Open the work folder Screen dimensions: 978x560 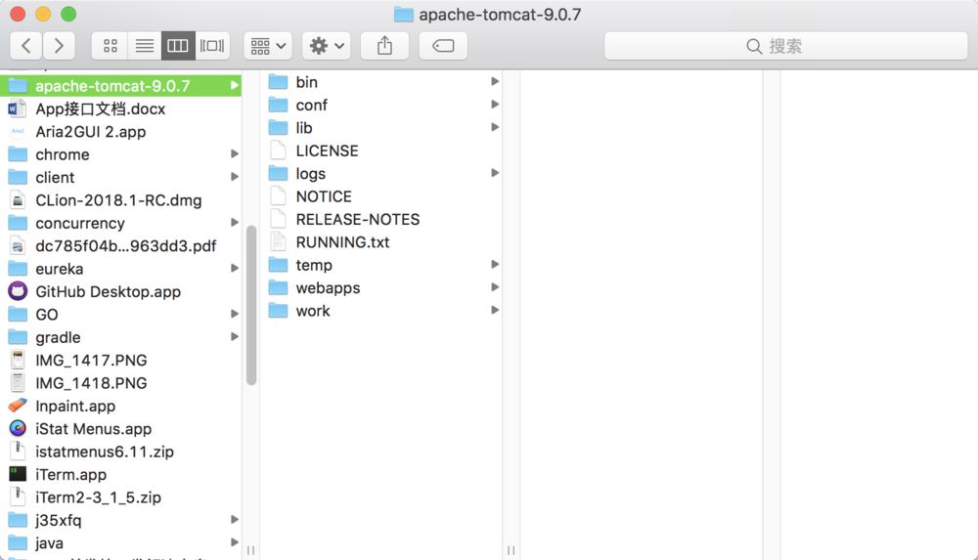tap(380, 311)
